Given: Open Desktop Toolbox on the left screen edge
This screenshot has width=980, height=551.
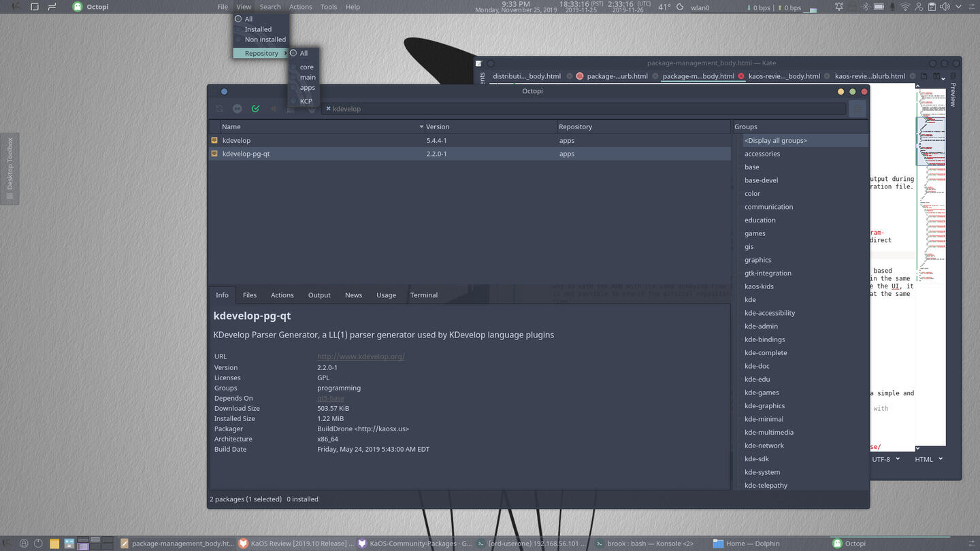Looking at the screenshot, I should [10, 169].
